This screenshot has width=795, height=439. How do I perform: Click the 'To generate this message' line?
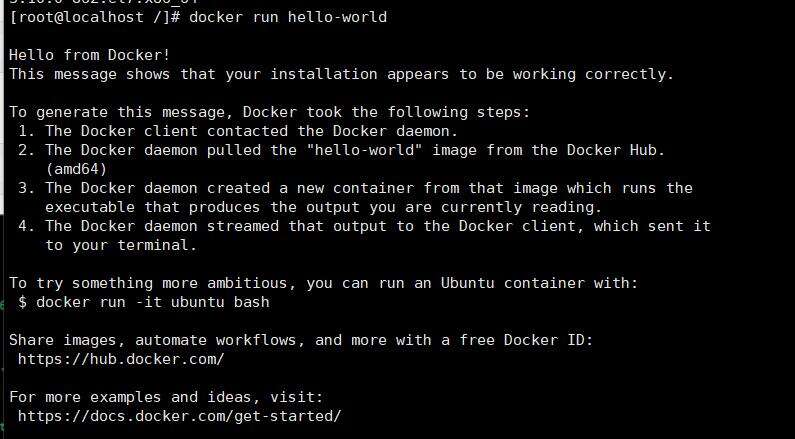(269, 112)
